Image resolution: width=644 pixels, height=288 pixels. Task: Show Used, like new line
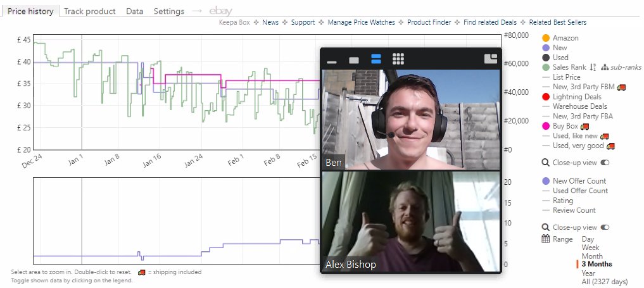(x=575, y=136)
